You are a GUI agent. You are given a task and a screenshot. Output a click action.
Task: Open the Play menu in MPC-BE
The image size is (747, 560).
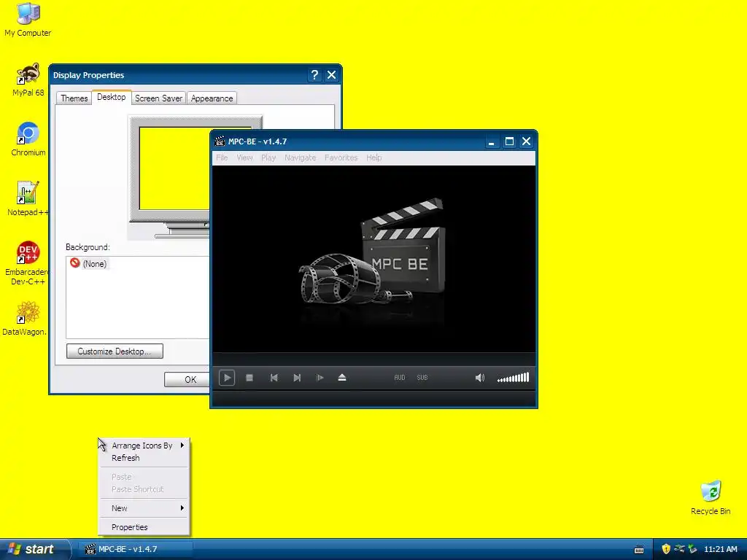[x=268, y=157]
